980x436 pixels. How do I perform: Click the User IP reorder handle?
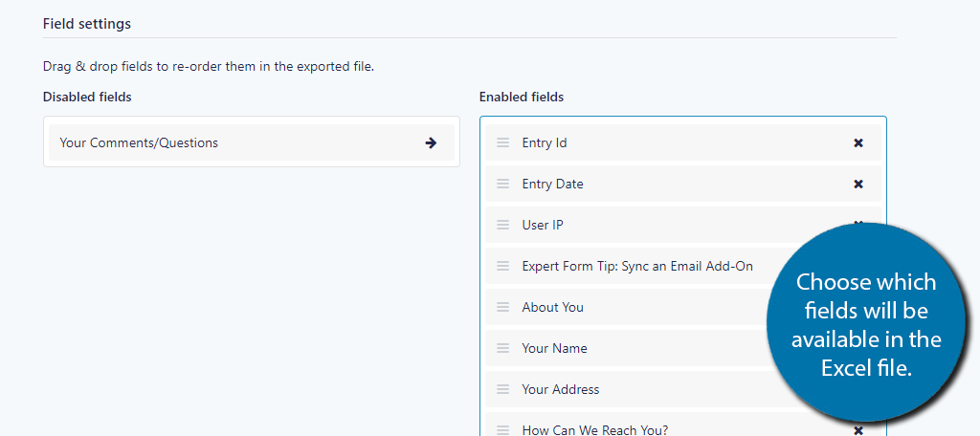[503, 225]
